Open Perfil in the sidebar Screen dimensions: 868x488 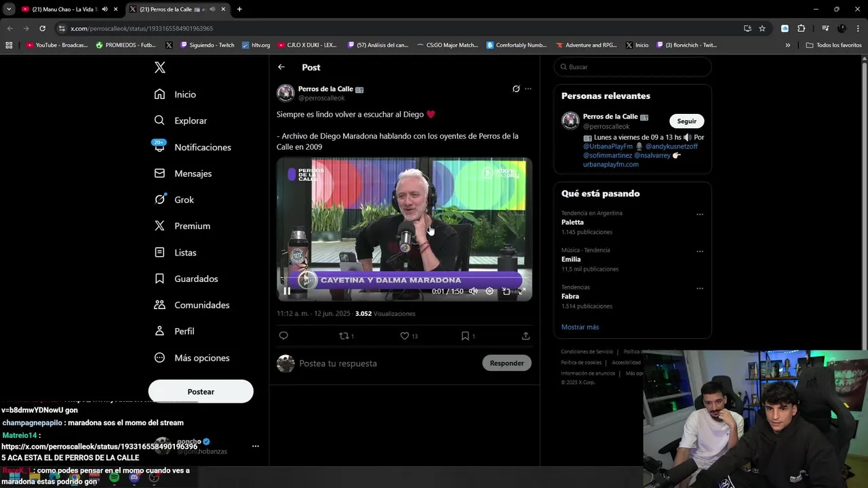(x=174, y=331)
